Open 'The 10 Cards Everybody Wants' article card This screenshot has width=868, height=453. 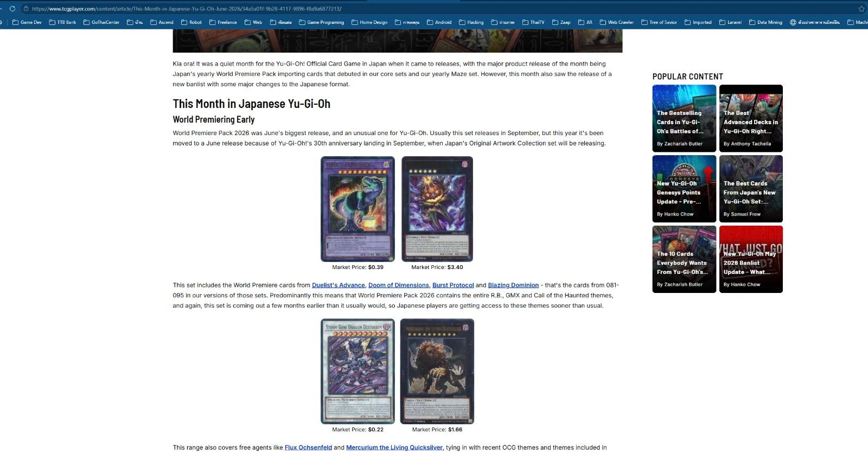[684, 259]
